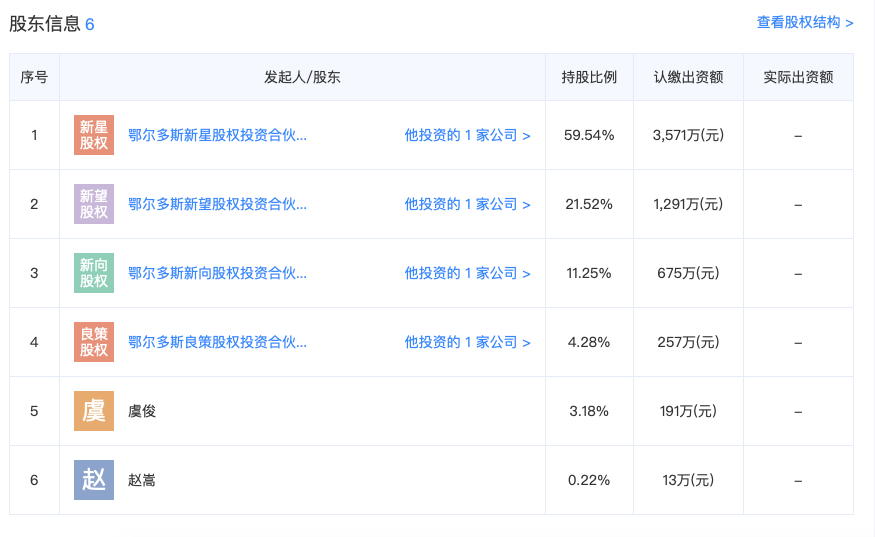The height and width of the screenshot is (537, 875).
Task: Click the 新向股权 shareholder logo icon
Action: [94, 273]
